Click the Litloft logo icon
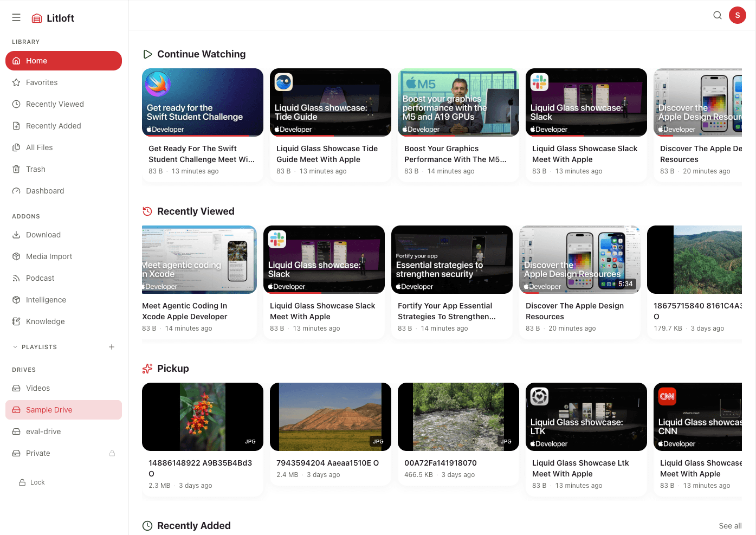The width and height of the screenshot is (756, 535). point(37,18)
